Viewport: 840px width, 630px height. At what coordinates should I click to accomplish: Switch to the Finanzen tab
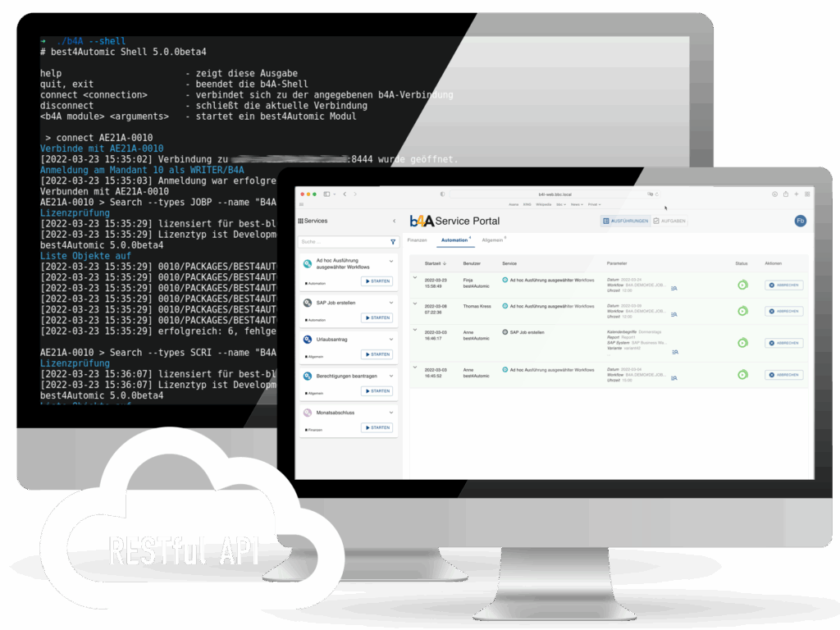[418, 240]
